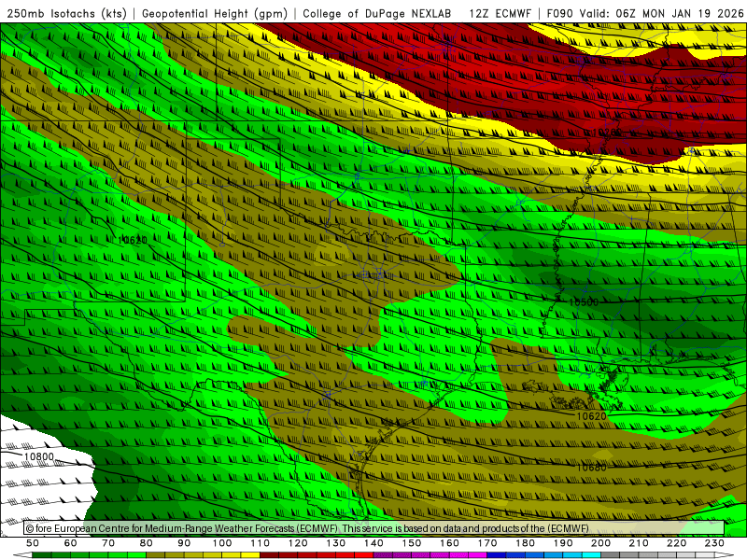
Task: Click the 120 kts color scale label
Action: [x=298, y=543]
